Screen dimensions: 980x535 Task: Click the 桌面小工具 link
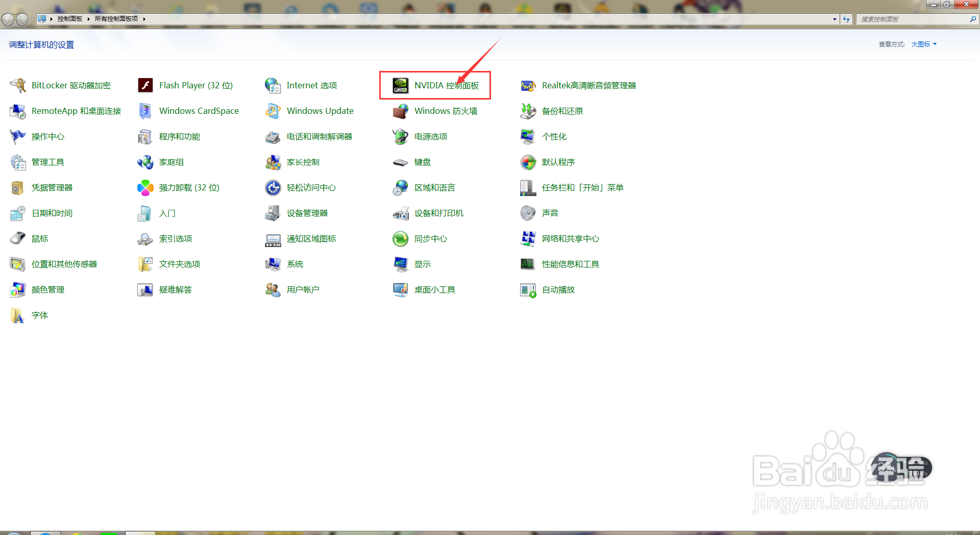click(435, 289)
